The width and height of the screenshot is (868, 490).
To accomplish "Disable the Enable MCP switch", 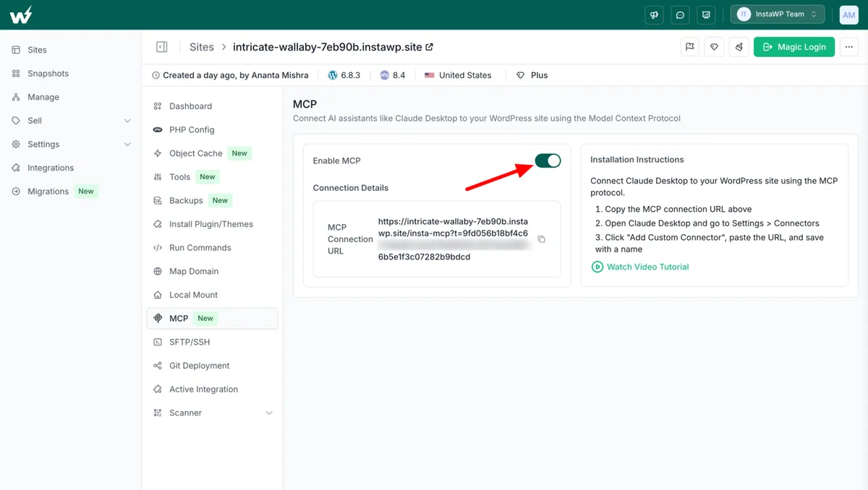I will point(548,160).
